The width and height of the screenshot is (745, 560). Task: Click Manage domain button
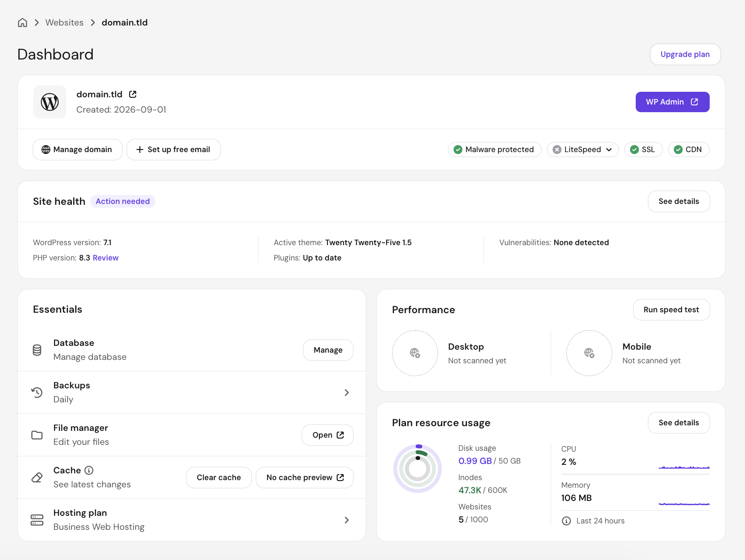point(77,150)
